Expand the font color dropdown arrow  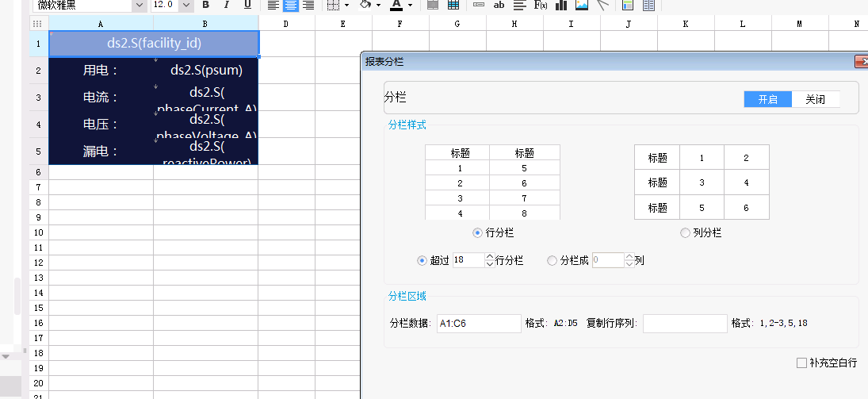pyautogui.click(x=410, y=5)
